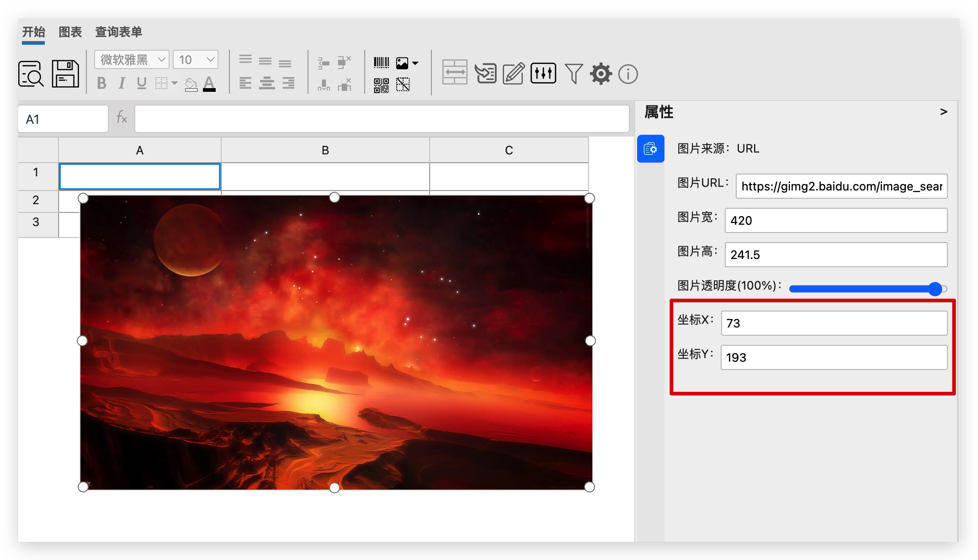Toggle italic formatting

(122, 83)
